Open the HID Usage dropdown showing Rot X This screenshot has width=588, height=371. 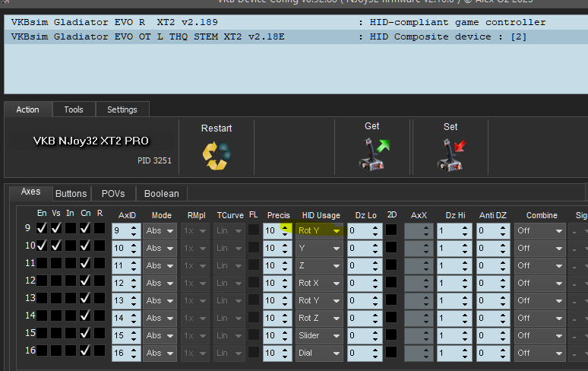[319, 284]
